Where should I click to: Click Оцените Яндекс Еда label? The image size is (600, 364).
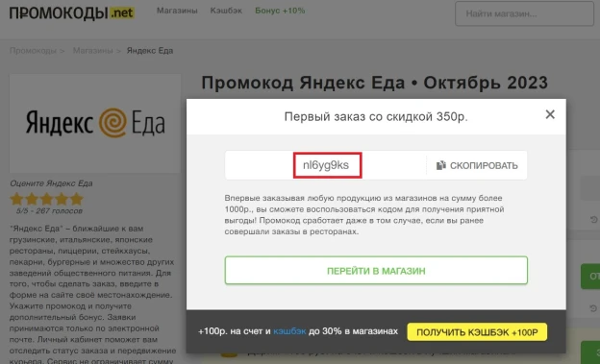coord(51,183)
